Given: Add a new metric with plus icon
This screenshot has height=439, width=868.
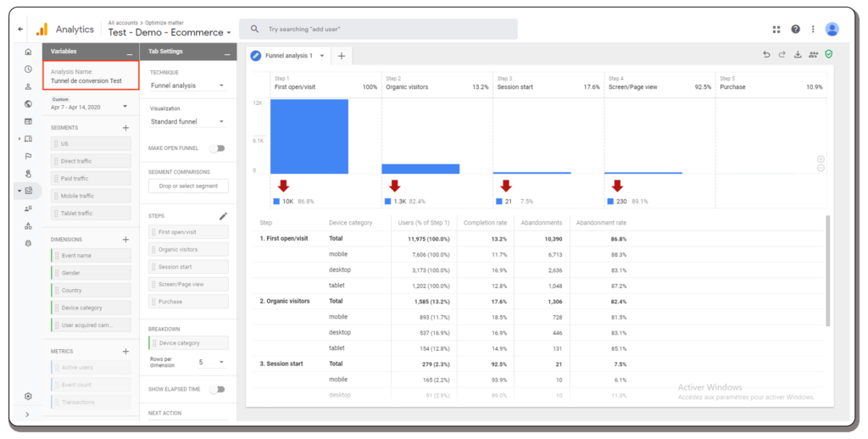Looking at the screenshot, I should point(125,352).
